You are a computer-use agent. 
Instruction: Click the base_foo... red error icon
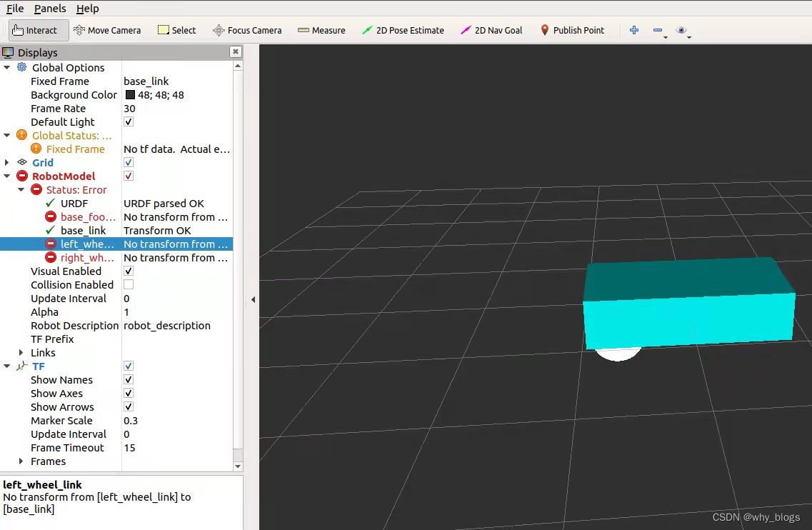[51, 216]
